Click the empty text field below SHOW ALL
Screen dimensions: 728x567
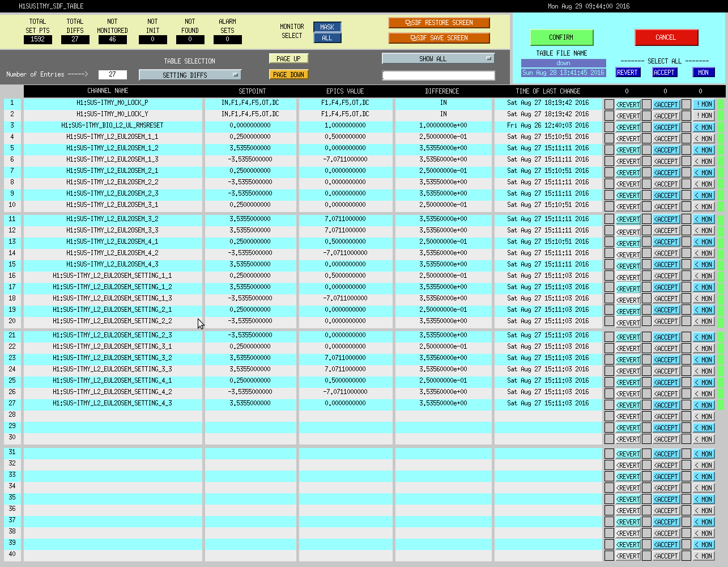438,75
